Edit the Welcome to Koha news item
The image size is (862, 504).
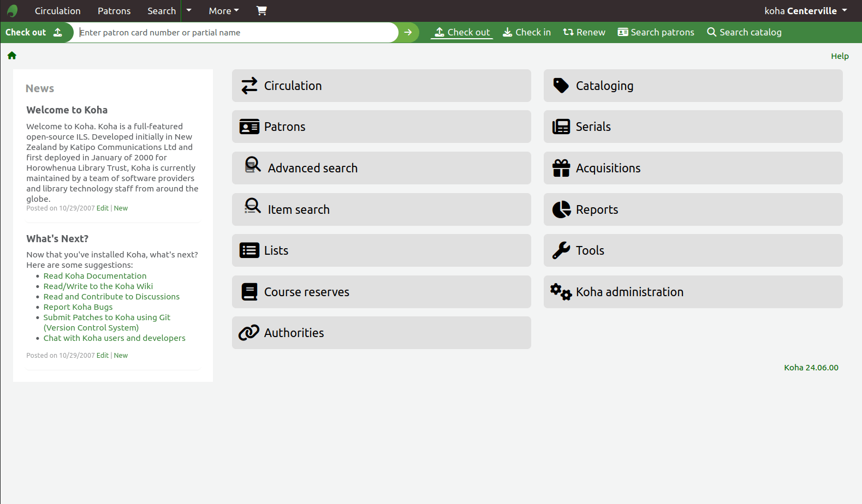tap(103, 208)
